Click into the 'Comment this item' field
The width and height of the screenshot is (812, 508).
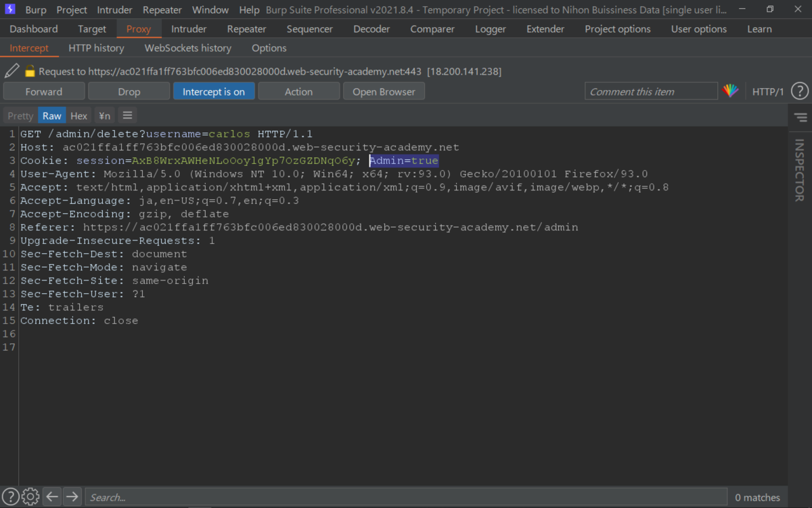point(651,91)
